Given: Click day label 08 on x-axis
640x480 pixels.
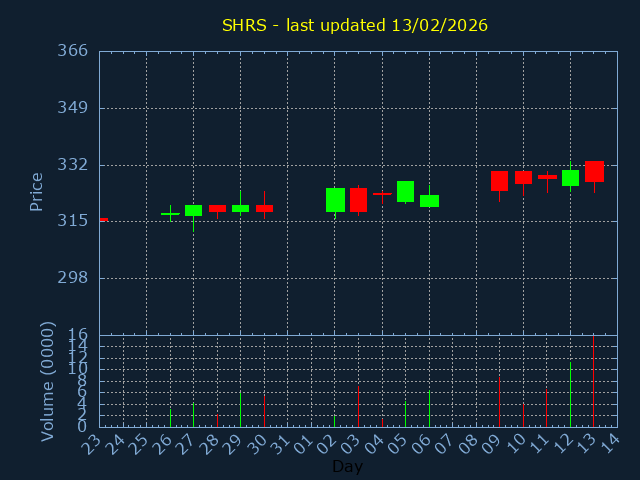Looking at the screenshot, I should click(x=468, y=444).
